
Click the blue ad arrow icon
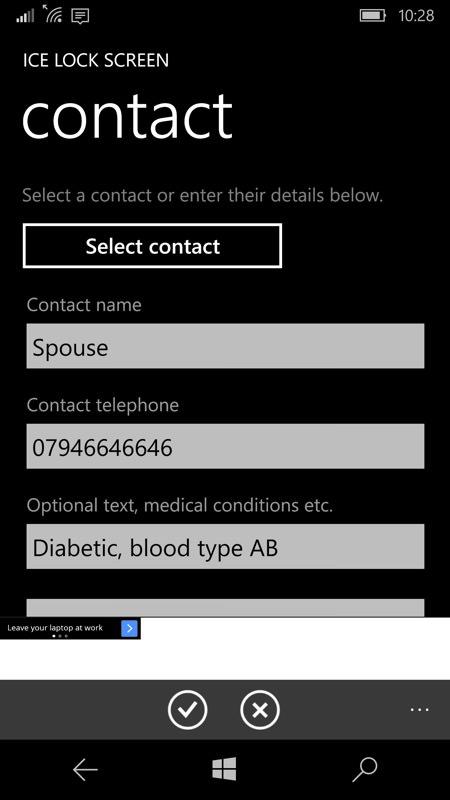pos(130,628)
